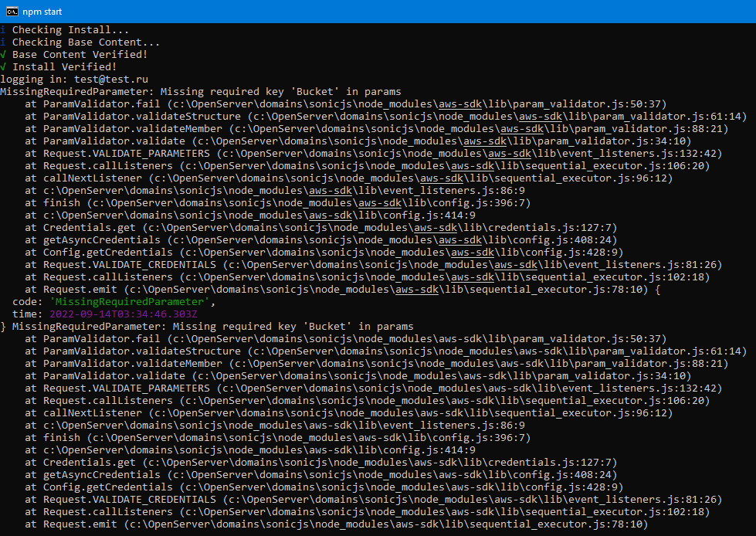The width and height of the screenshot is (756, 536).
Task: Open the aws-sdk link in event_listeners.js:86:9 line
Action: pyautogui.click(x=330, y=190)
